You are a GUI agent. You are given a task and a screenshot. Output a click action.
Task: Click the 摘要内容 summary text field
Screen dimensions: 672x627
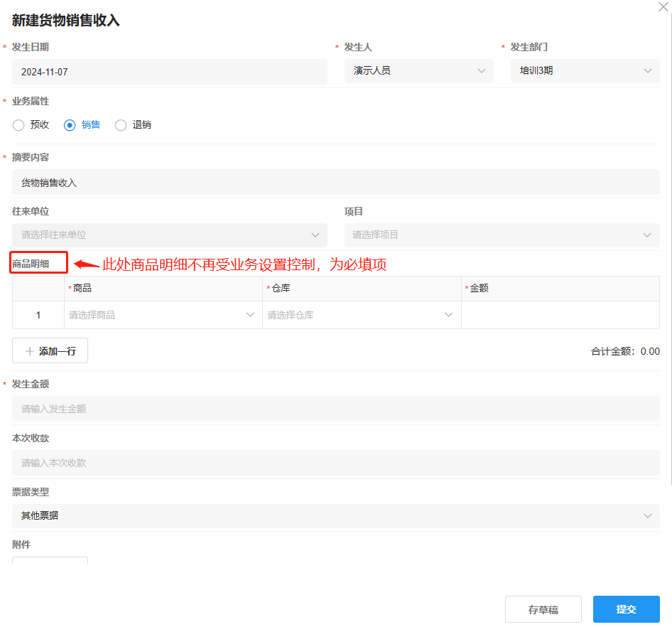point(335,181)
